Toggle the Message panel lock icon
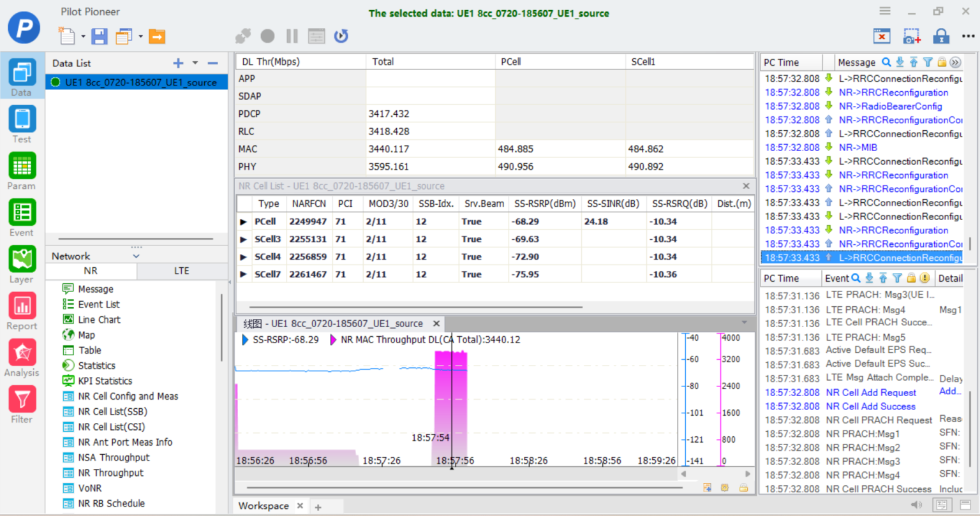The height and width of the screenshot is (516, 980). point(942,62)
